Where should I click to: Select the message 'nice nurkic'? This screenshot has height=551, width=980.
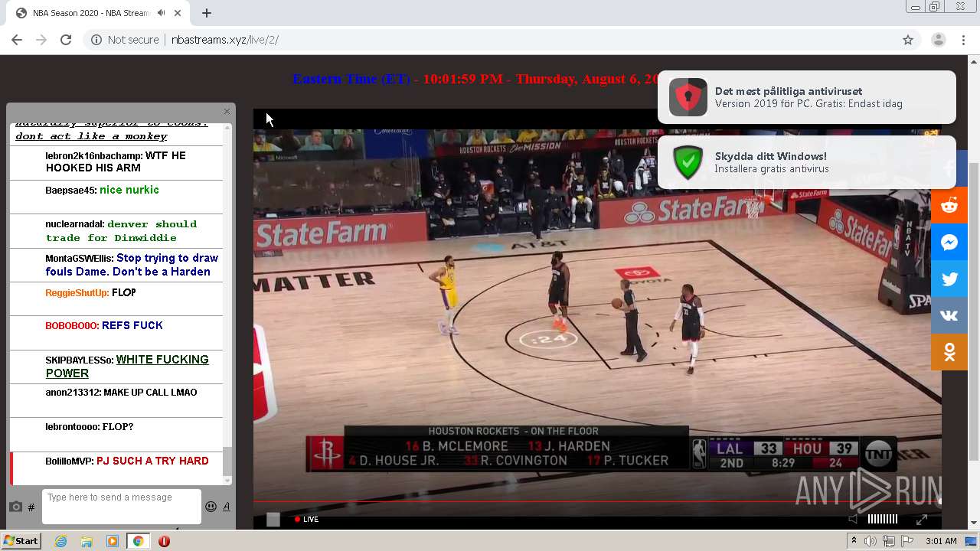click(129, 190)
